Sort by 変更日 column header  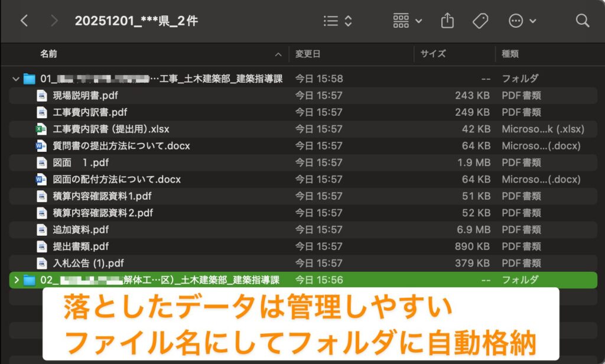point(308,54)
